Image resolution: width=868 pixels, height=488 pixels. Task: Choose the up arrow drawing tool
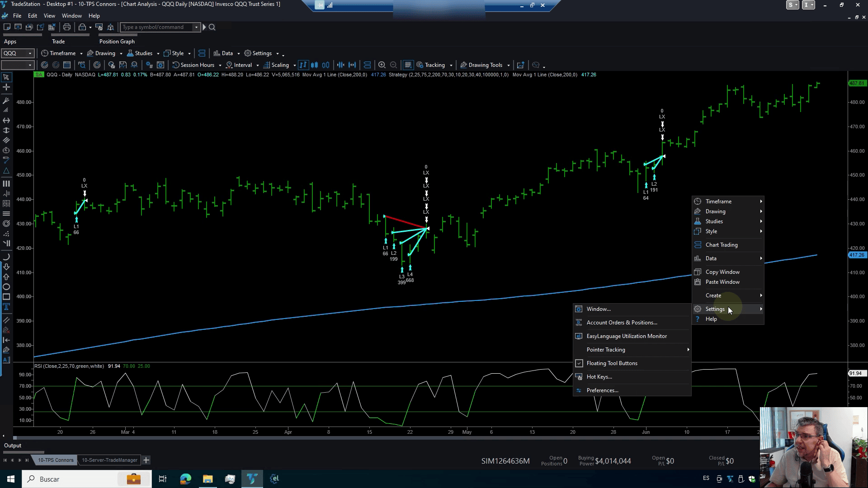point(6,277)
